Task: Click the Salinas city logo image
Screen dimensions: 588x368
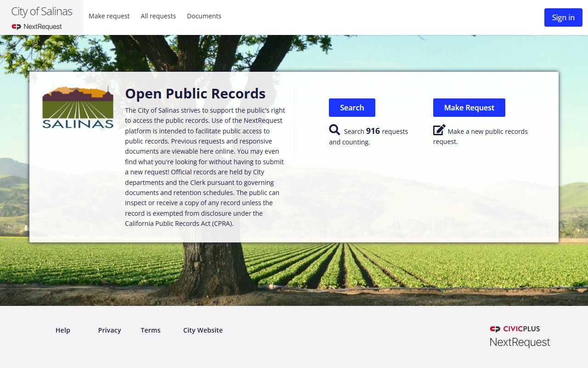Action: pyautogui.click(x=78, y=107)
